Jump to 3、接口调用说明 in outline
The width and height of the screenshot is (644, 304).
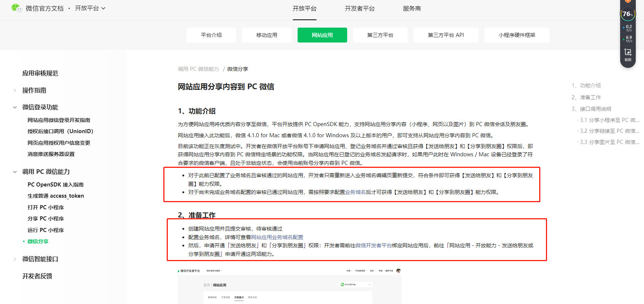click(x=591, y=109)
